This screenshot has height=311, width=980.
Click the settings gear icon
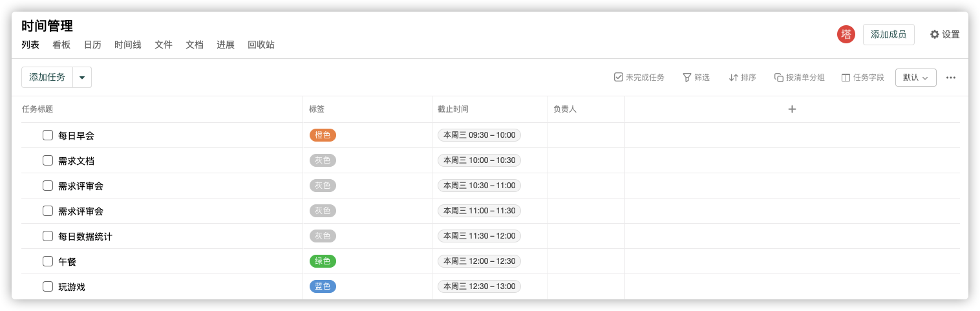coord(934,34)
